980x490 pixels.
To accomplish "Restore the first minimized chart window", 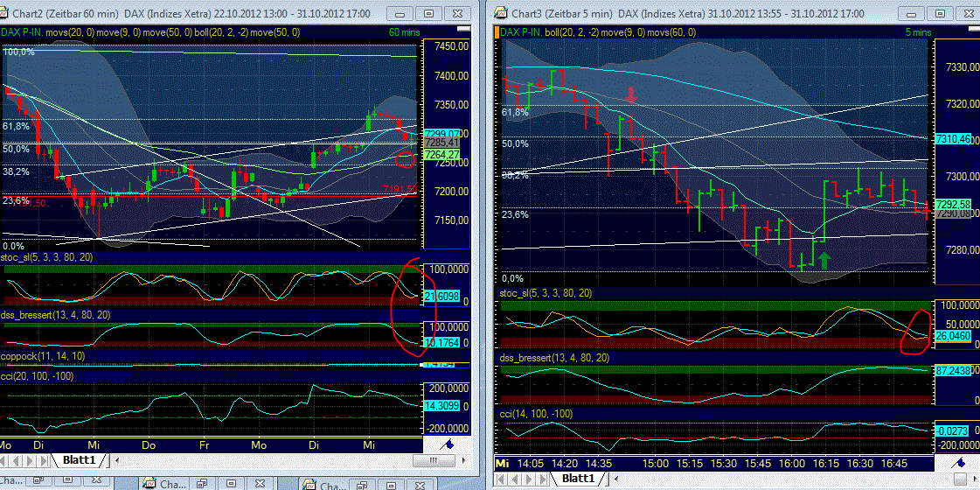I will pyautogui.click(x=38, y=480).
